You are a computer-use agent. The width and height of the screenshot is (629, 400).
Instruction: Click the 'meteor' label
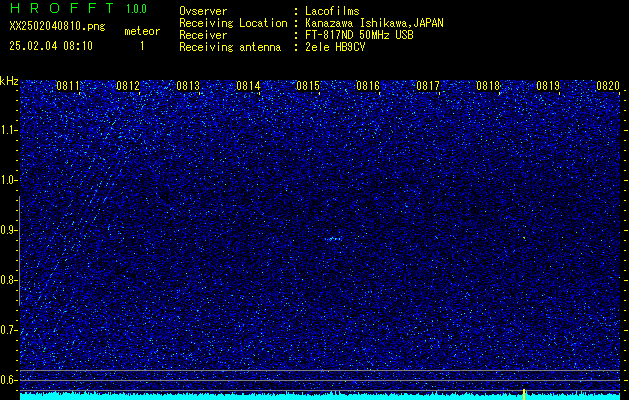coord(142,31)
